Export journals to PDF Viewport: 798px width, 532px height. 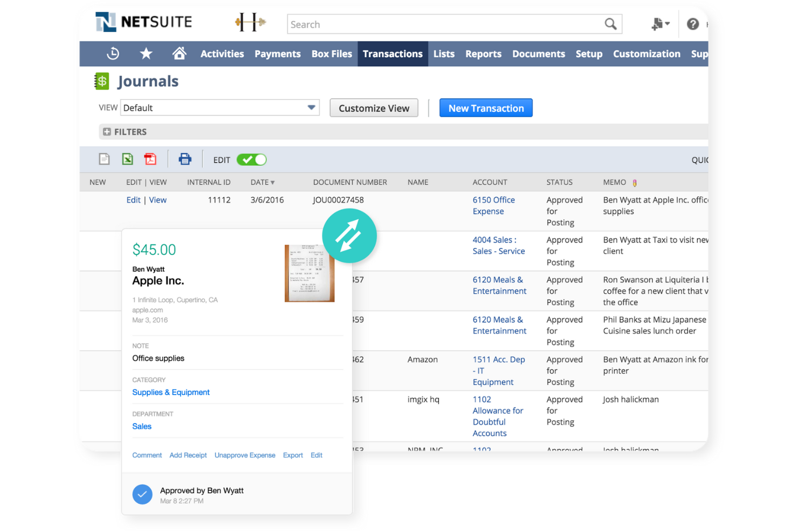coord(150,158)
